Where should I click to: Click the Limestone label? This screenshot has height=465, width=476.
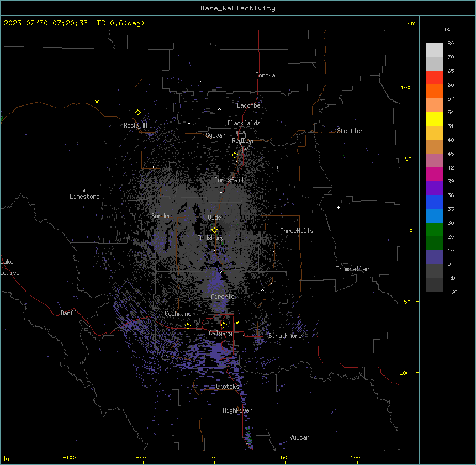(84, 197)
